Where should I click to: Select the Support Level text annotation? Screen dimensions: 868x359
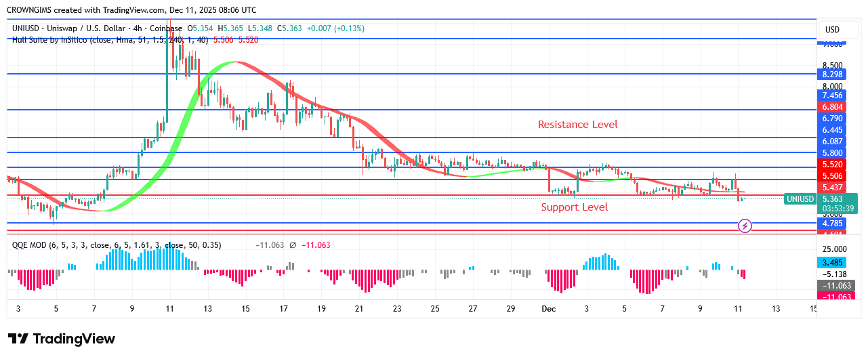[x=575, y=207]
